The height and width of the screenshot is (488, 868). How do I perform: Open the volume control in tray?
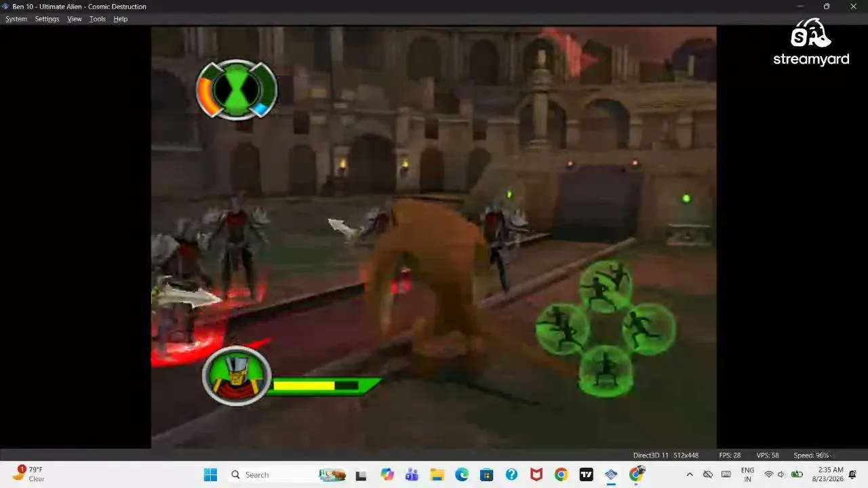point(781,474)
